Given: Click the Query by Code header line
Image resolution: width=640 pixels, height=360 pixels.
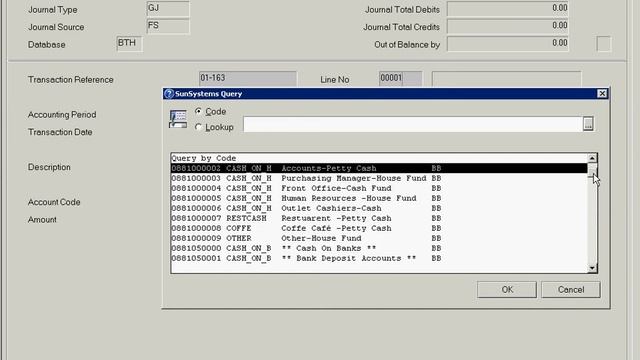Looking at the screenshot, I should click(x=379, y=158).
